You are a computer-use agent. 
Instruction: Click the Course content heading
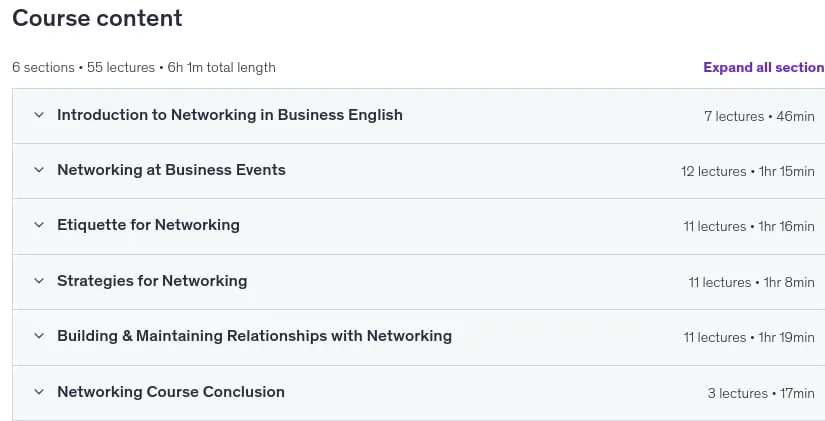[97, 18]
